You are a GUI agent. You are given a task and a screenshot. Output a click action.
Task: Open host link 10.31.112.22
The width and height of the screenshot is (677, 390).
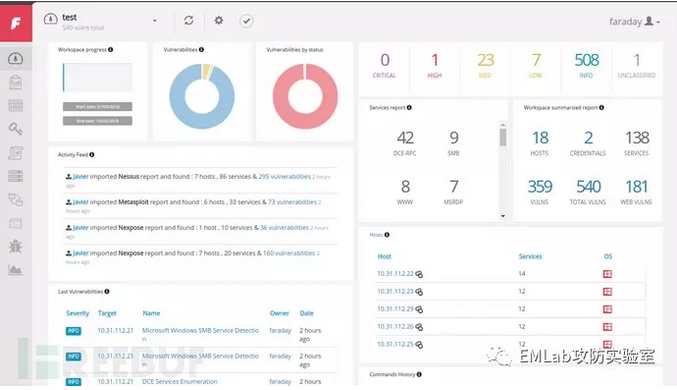[395, 273]
